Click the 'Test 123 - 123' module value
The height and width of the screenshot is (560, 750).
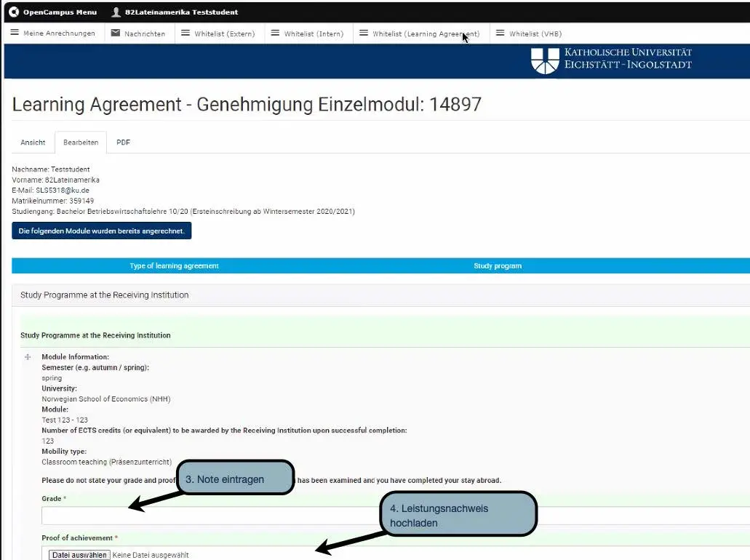click(65, 420)
